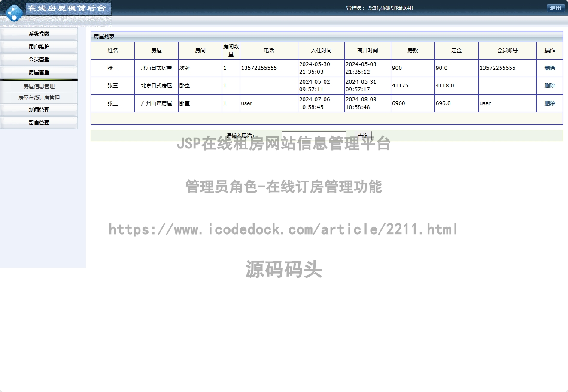Click the 离开时间 column header
This screenshot has width=568, height=392.
pyautogui.click(x=368, y=51)
